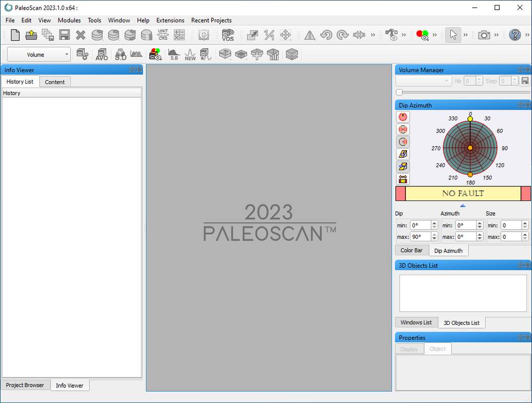Select the Display tab in Properties
This screenshot has height=403, width=532.
(x=409, y=349)
